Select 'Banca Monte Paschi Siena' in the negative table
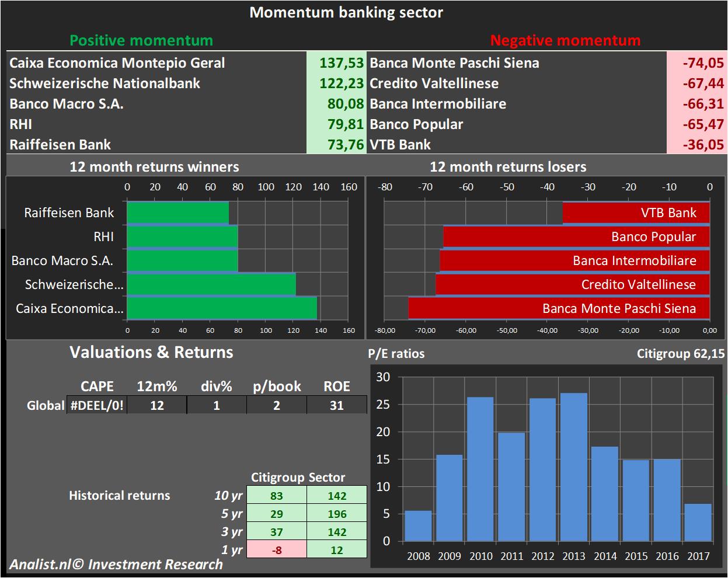This screenshot has height=578, width=728. point(454,63)
